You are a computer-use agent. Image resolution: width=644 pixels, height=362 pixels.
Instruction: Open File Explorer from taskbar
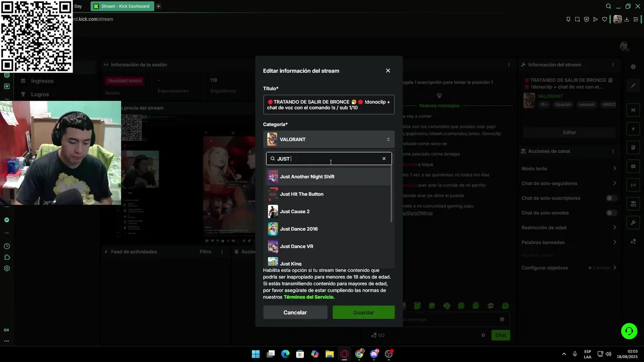pyautogui.click(x=330, y=354)
